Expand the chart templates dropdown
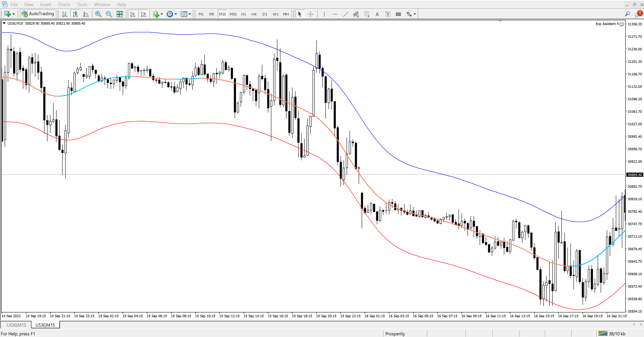Image resolution: width=644 pixels, height=337 pixels. (x=190, y=14)
